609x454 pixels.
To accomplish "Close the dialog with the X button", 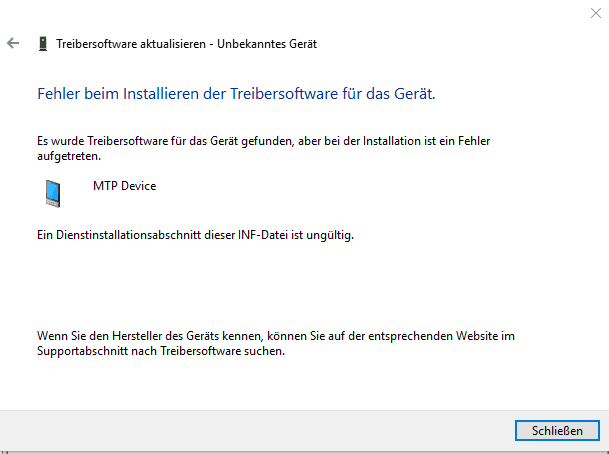I will pos(595,13).
